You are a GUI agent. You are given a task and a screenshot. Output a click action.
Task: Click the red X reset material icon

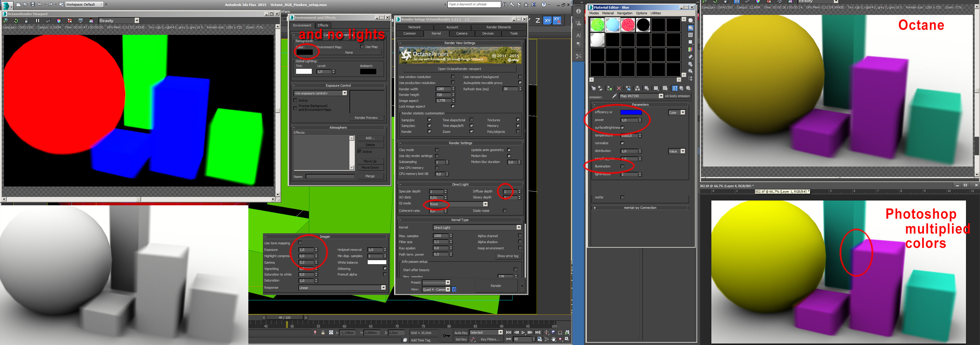pyautogui.click(x=619, y=88)
